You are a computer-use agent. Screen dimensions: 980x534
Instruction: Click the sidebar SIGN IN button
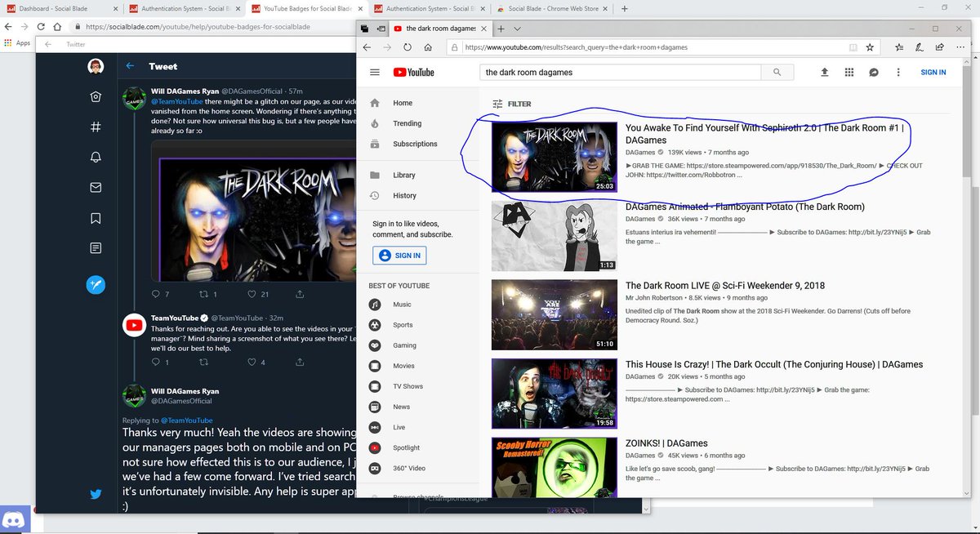coord(399,256)
